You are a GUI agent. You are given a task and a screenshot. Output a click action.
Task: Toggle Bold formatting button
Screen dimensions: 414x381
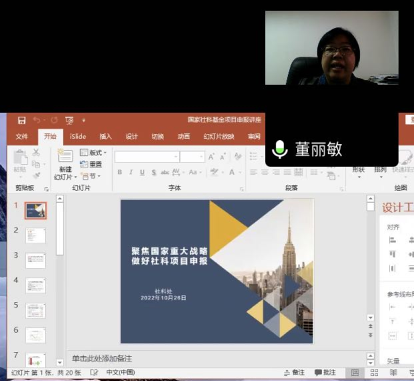pyautogui.click(x=120, y=172)
